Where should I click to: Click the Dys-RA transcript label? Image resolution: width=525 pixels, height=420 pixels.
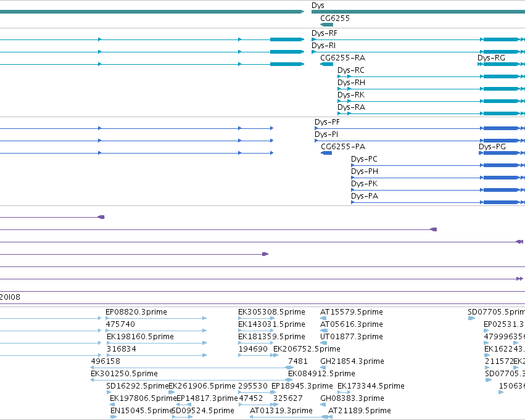click(x=351, y=107)
